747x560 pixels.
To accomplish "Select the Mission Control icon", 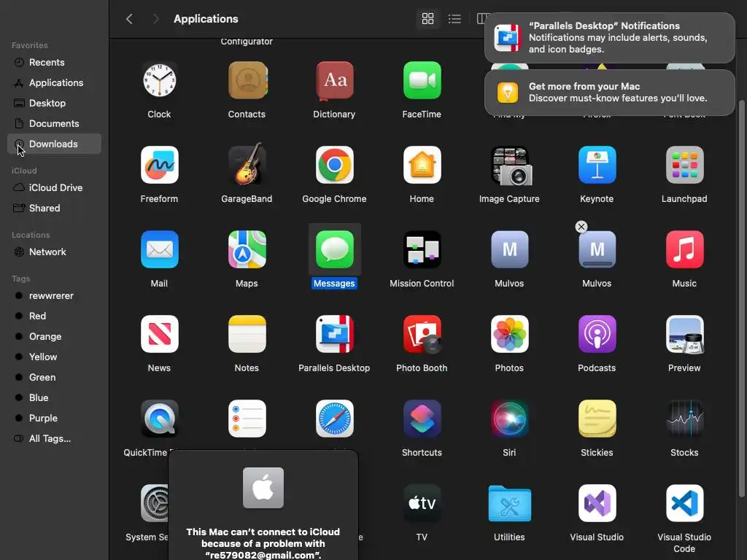I will click(x=422, y=249).
